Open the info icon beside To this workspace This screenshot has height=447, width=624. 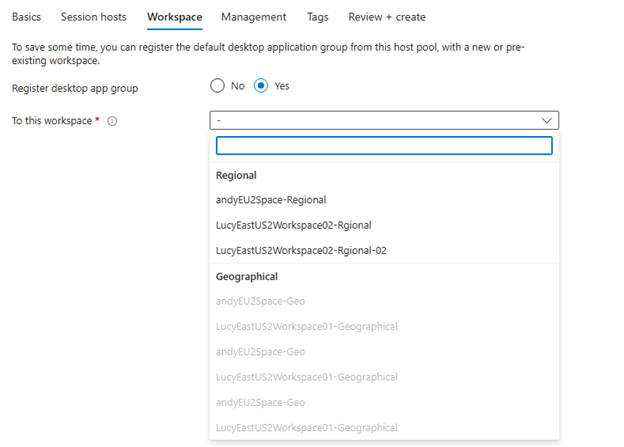112,121
